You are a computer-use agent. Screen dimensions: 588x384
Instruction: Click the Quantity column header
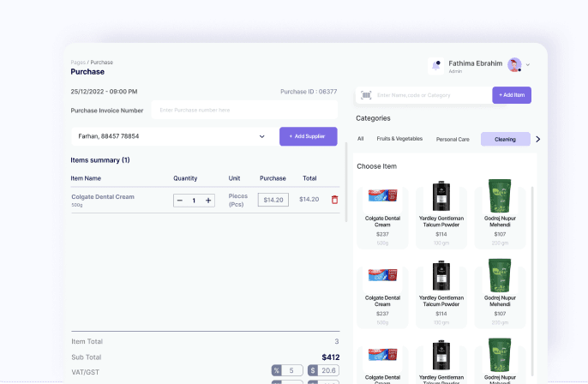[185, 178]
